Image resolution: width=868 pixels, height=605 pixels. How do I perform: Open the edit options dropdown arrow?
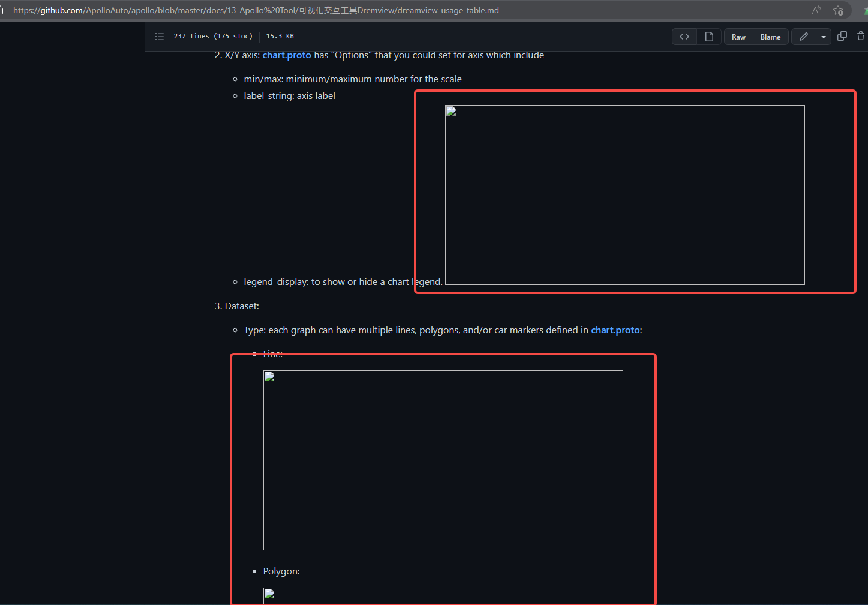[823, 37]
